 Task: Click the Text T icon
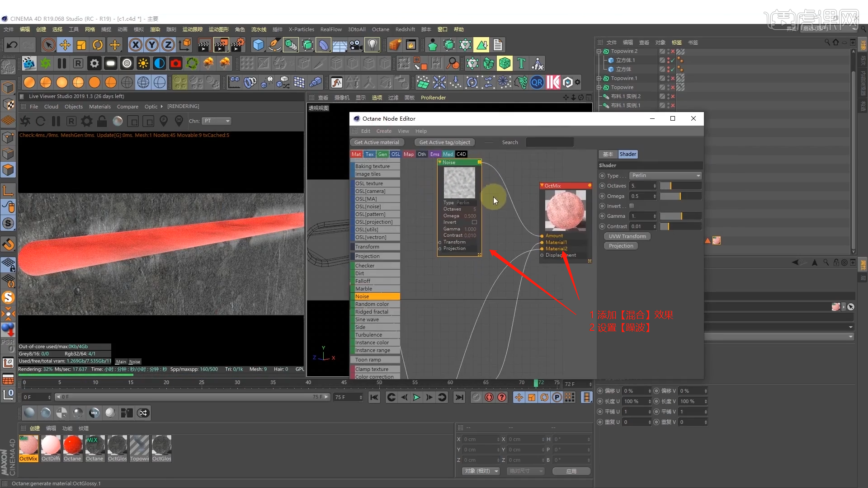click(521, 64)
